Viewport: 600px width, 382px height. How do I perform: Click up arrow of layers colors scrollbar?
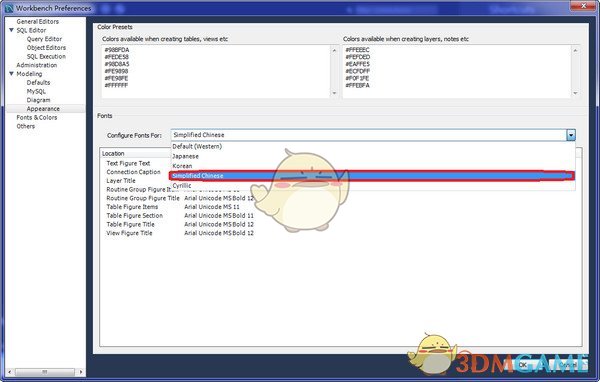(x=575, y=50)
